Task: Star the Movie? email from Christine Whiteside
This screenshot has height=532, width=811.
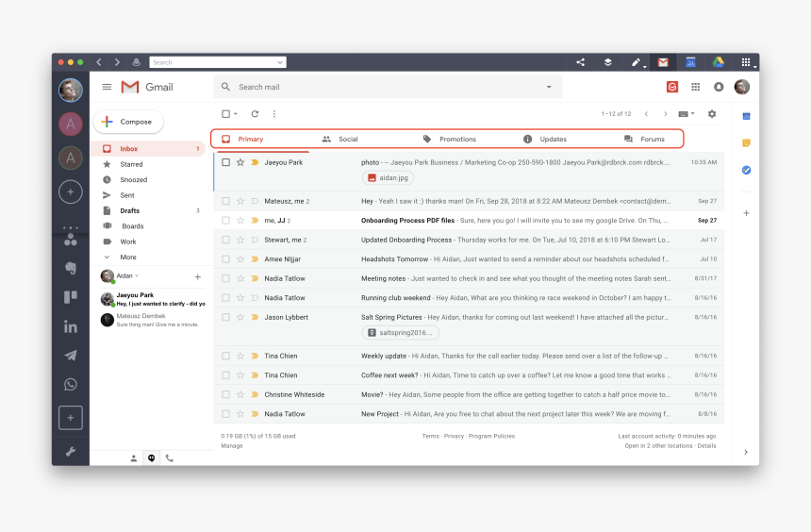Action: coord(240,394)
